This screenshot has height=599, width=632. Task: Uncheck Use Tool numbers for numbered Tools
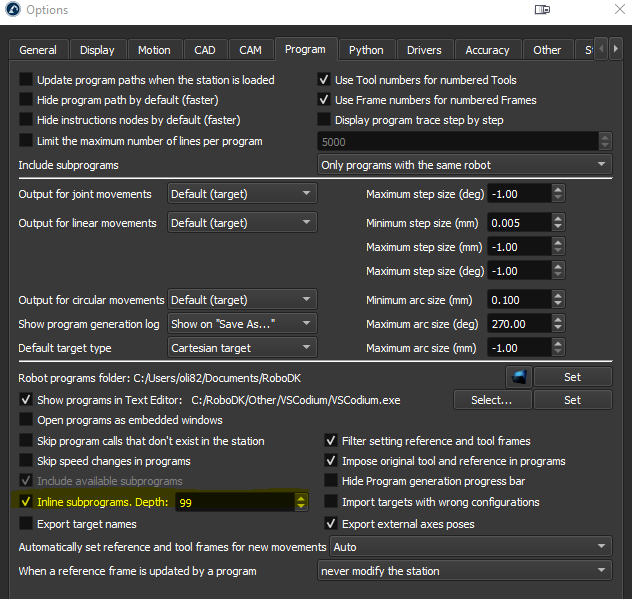pyautogui.click(x=324, y=80)
